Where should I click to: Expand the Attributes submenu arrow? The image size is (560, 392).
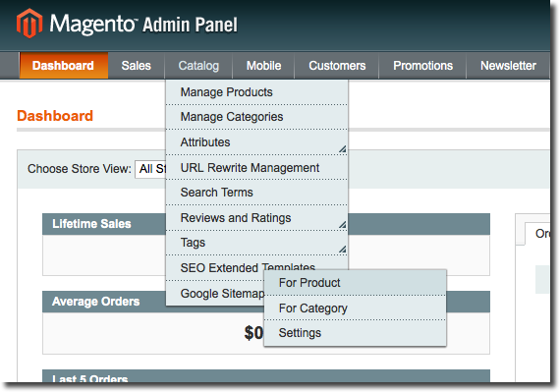(x=343, y=149)
